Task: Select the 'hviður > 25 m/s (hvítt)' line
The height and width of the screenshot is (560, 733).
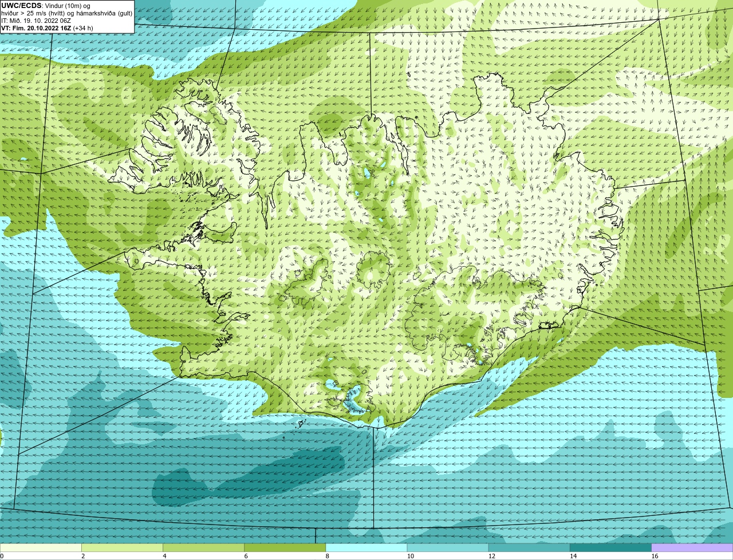Action: 66,13
